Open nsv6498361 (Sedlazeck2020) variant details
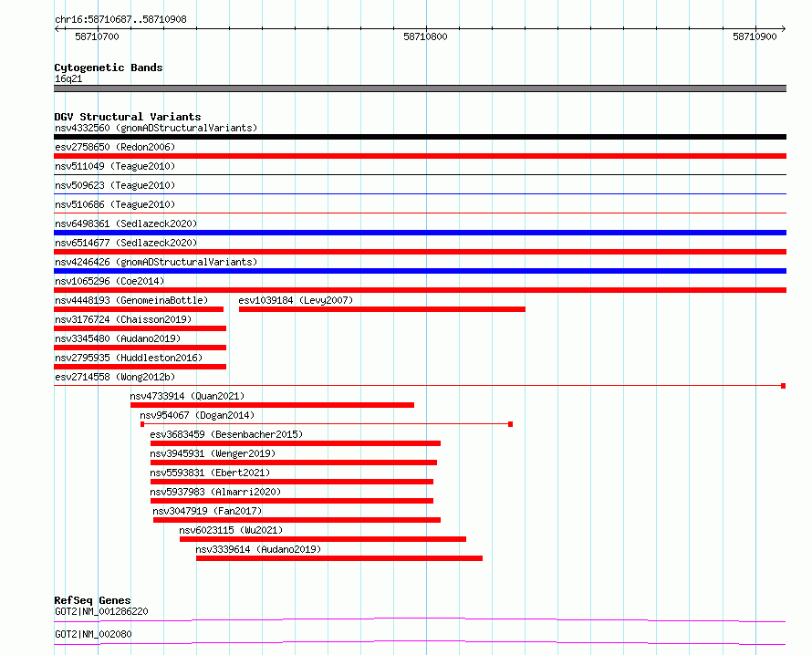Image resolution: width=812 pixels, height=655 pixels. [126, 224]
